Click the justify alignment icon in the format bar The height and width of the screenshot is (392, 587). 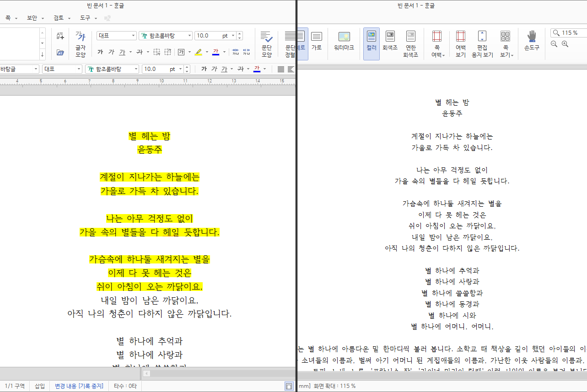280,69
